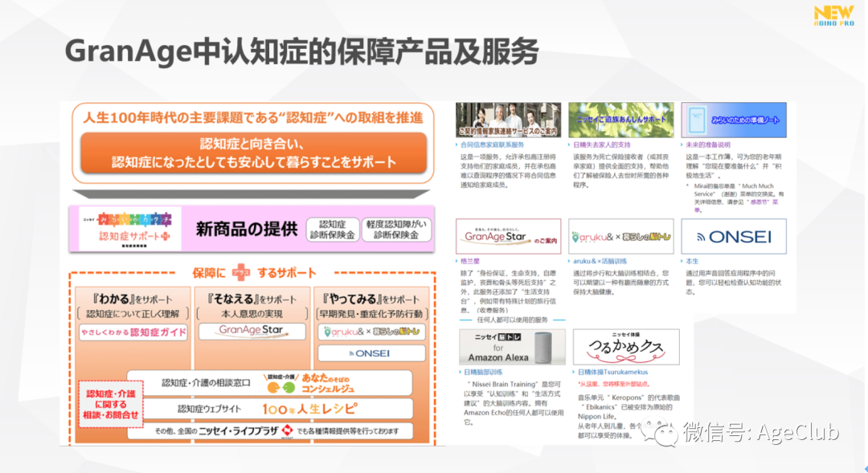Open the aruku& × 暮らしの脳トレ thumbnail on the right
Screen dimensions: 868x473
[x=621, y=236]
